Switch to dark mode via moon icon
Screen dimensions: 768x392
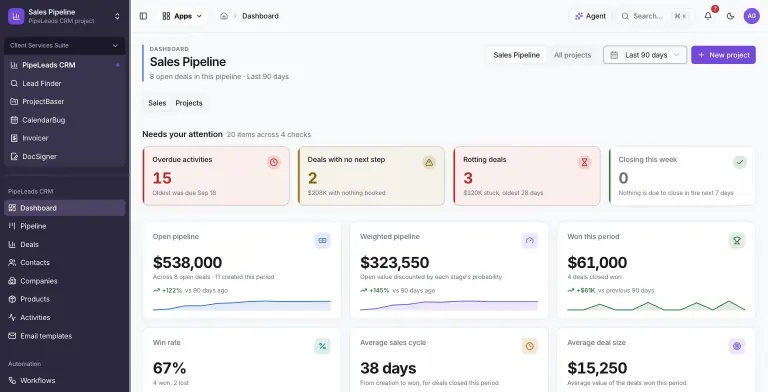(x=730, y=16)
